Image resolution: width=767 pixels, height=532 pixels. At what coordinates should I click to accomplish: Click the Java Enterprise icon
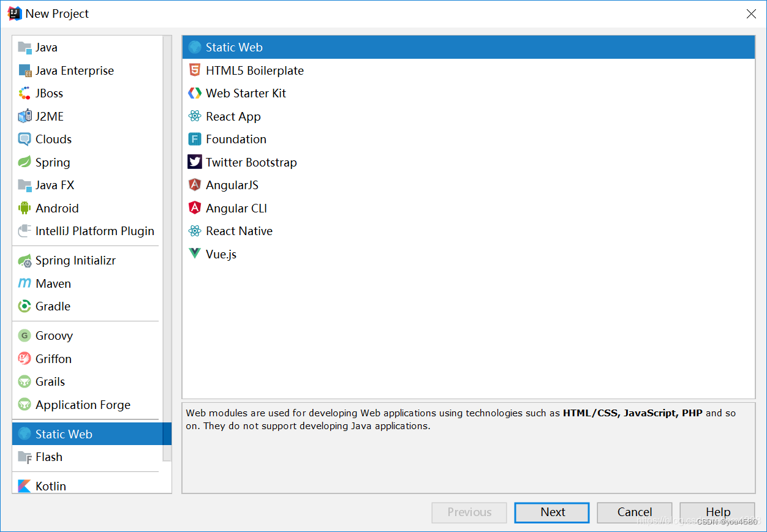(x=25, y=70)
